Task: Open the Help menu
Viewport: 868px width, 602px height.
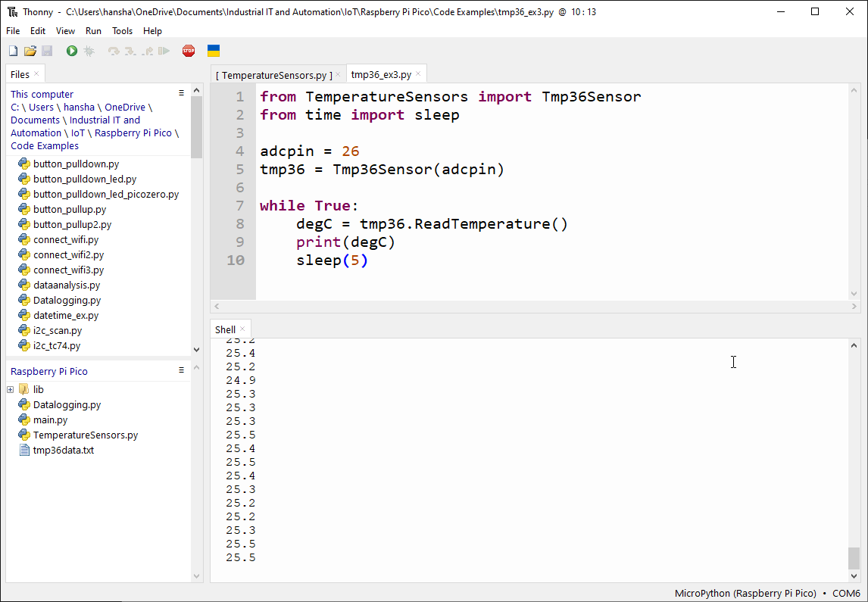Action: (x=152, y=31)
